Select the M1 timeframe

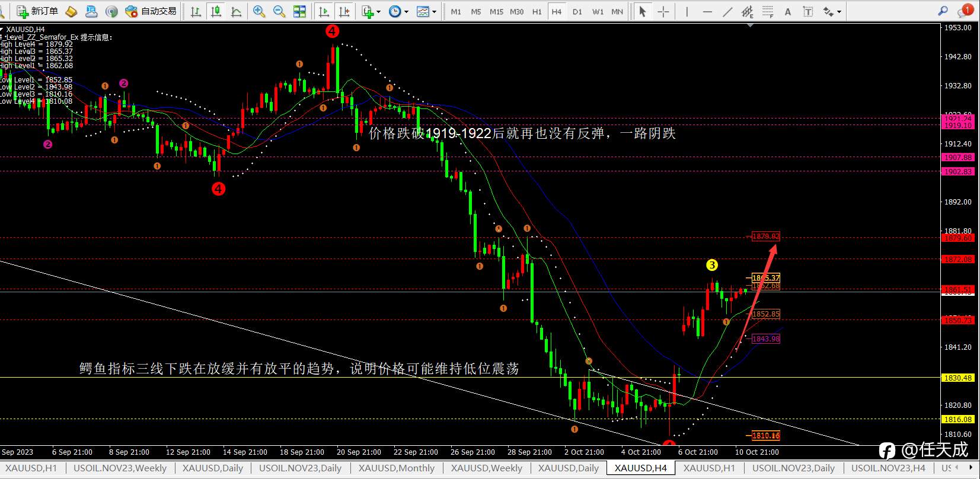click(456, 11)
